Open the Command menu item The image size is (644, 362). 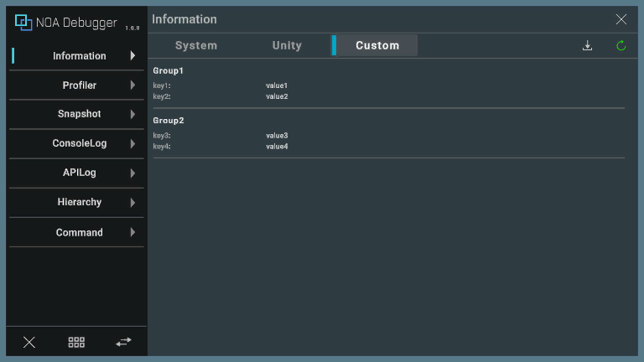(76, 232)
